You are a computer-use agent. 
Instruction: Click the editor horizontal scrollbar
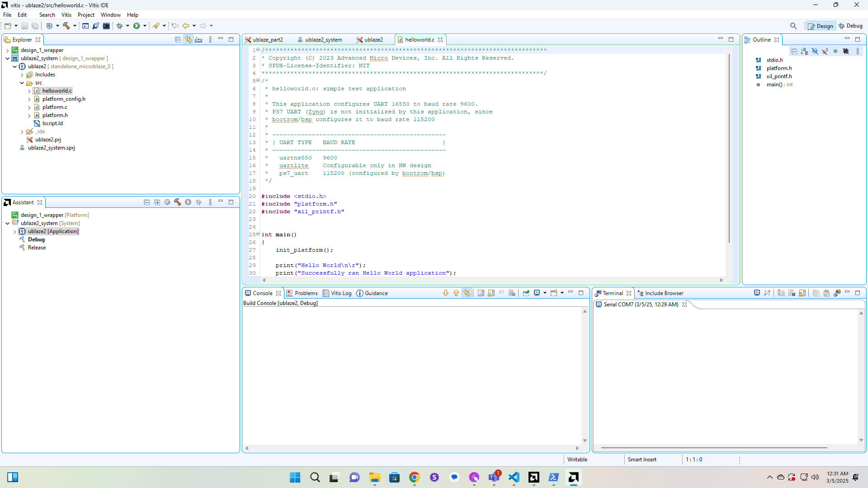pyautogui.click(x=493, y=280)
